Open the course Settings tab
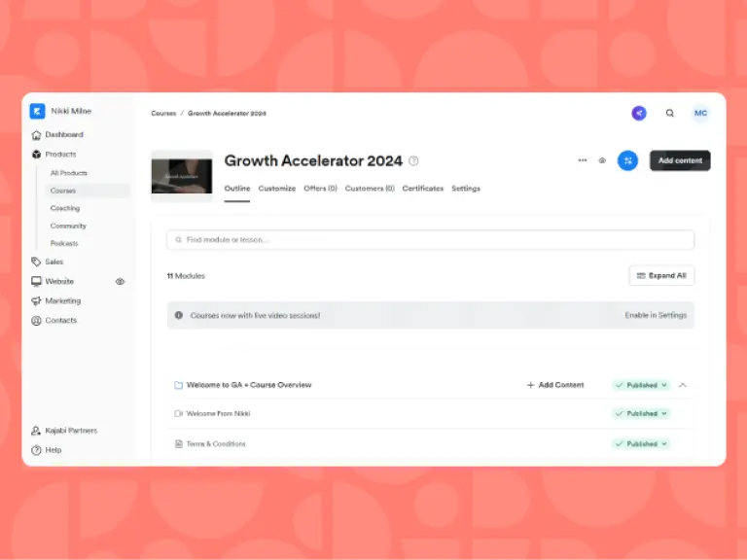This screenshot has width=747, height=560. coord(466,189)
